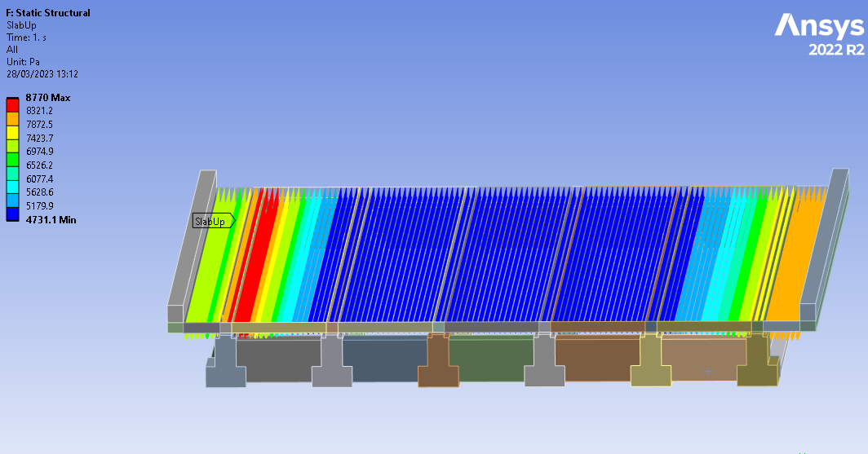This screenshot has height=454, width=868.
Task: Select the yellow 7423.7 legend swatch
Action: (x=12, y=133)
